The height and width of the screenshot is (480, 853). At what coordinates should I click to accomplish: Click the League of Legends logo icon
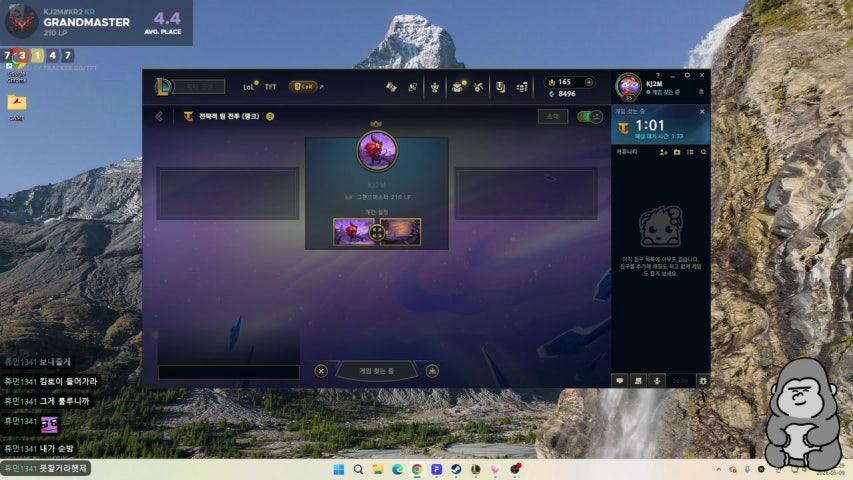pyautogui.click(x=163, y=87)
